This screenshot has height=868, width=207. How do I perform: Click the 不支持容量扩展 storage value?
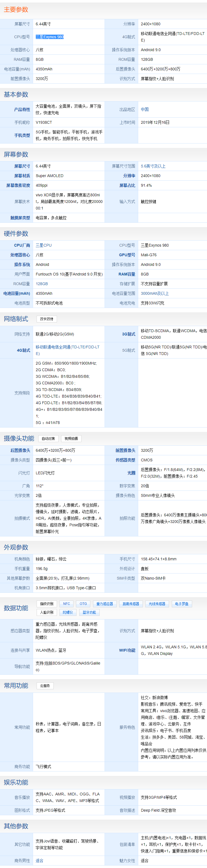click(154, 284)
